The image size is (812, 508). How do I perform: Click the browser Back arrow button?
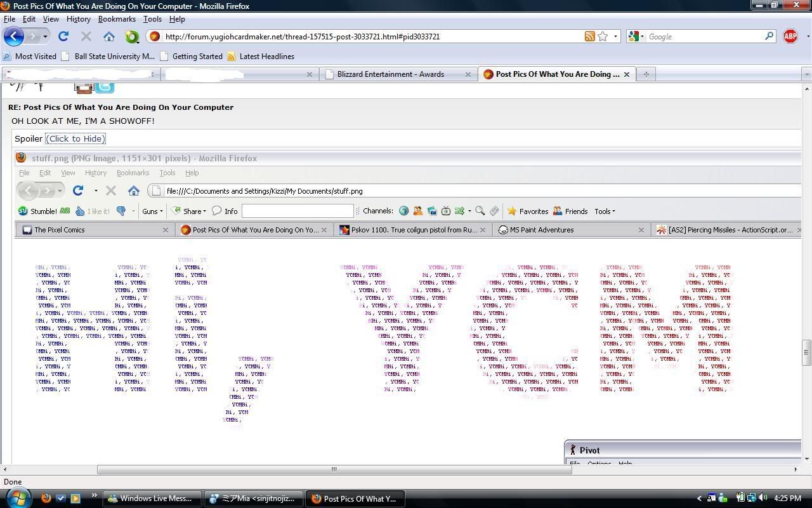[x=14, y=36]
